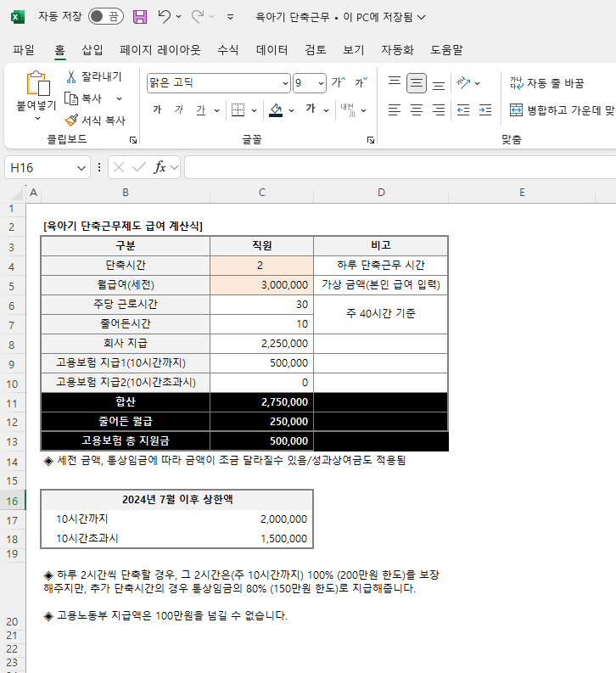Click the 복사 copy button
Viewport: 616px width, 673px height.
click(x=84, y=98)
